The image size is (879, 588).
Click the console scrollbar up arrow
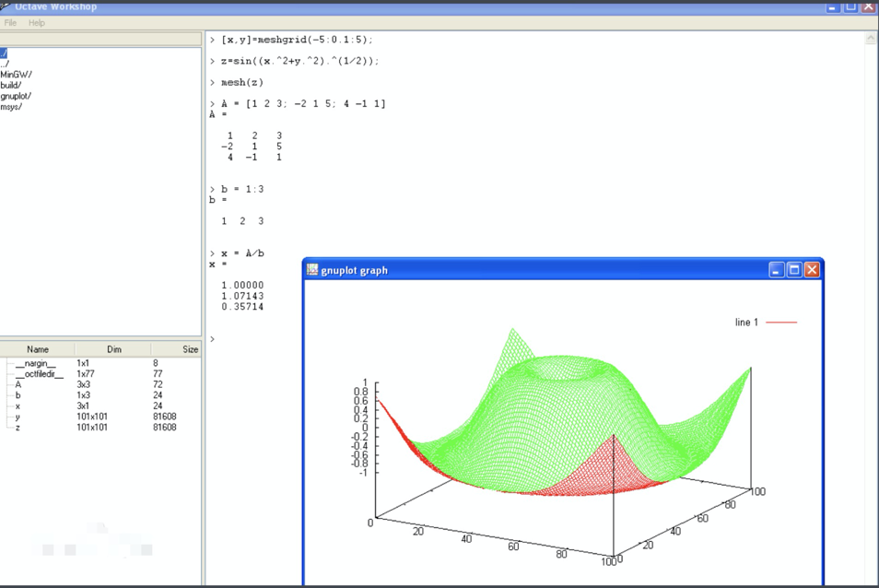point(871,38)
